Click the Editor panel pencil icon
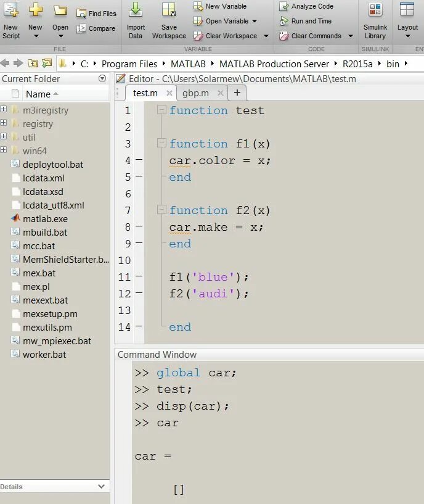Viewport: 424px width, 504px height. tap(120, 78)
